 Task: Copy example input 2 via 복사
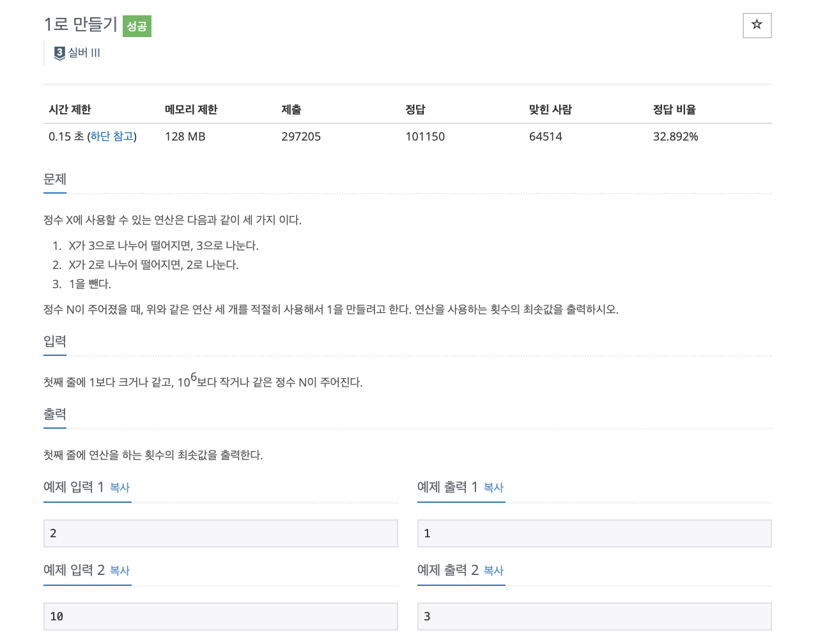tap(120, 571)
